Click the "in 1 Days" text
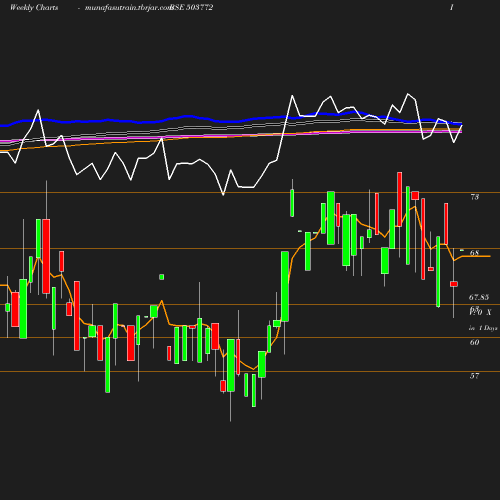Image resolution: width=500 pixels, height=500 pixels. point(483,328)
